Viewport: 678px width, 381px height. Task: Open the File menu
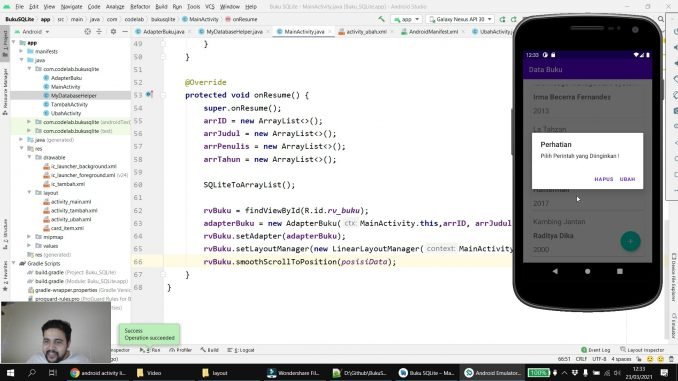[19, 6]
